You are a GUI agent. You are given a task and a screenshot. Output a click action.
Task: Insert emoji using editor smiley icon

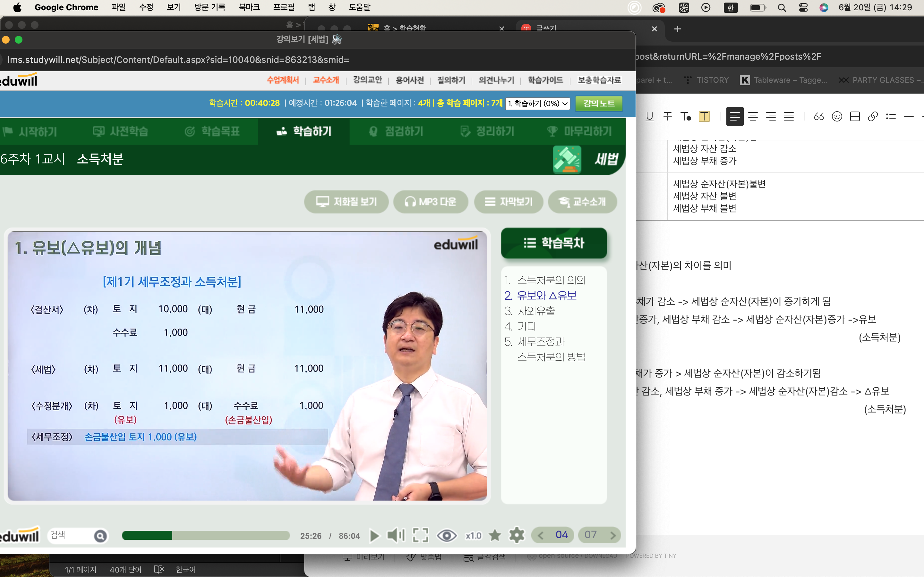coord(836,116)
